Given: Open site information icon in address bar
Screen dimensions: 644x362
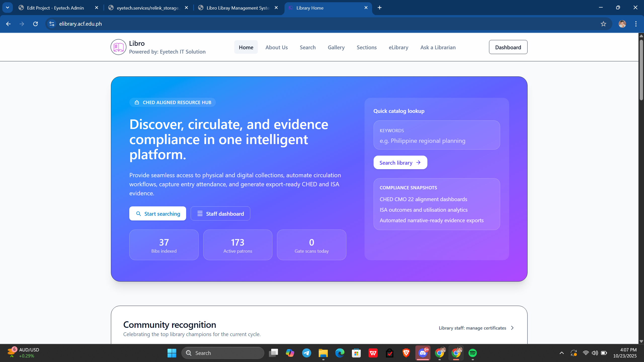Looking at the screenshot, I should [52, 24].
